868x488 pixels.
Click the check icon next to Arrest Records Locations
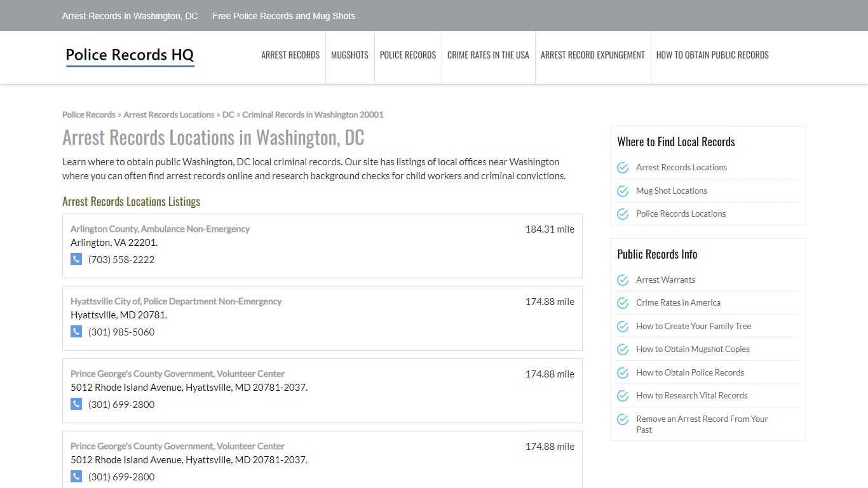click(x=623, y=168)
